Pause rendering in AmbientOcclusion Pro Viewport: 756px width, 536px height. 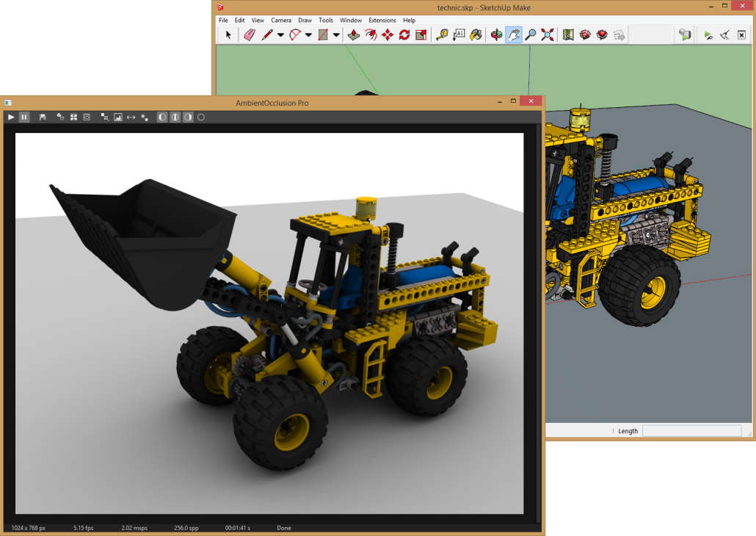pyautogui.click(x=24, y=117)
